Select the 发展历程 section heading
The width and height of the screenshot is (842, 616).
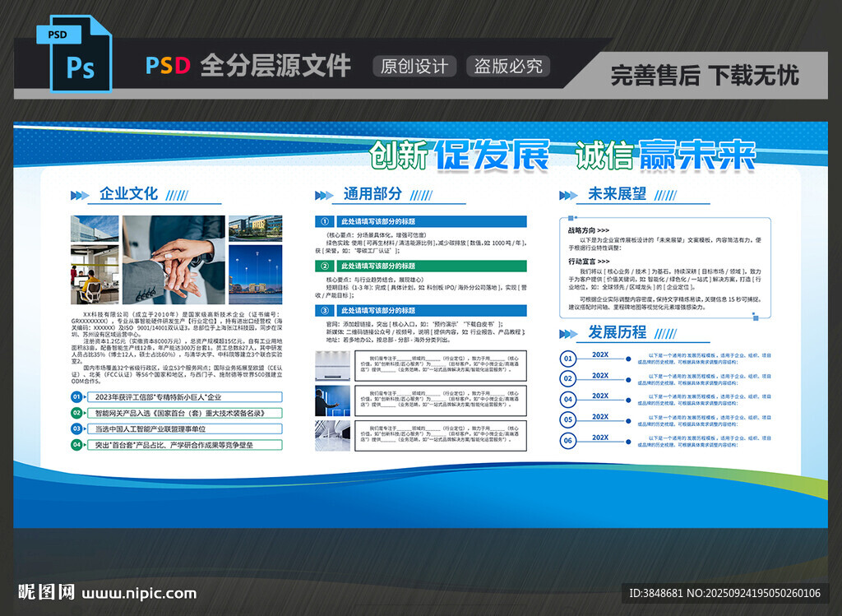click(617, 332)
